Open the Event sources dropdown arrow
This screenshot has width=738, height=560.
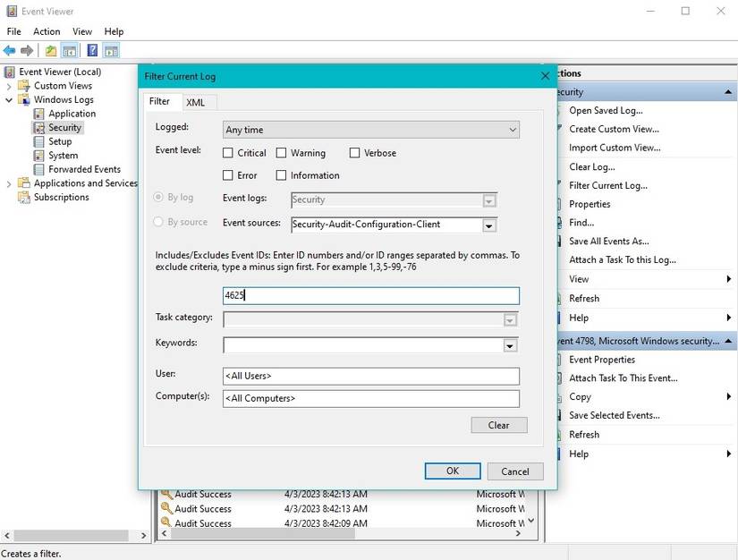coord(488,225)
